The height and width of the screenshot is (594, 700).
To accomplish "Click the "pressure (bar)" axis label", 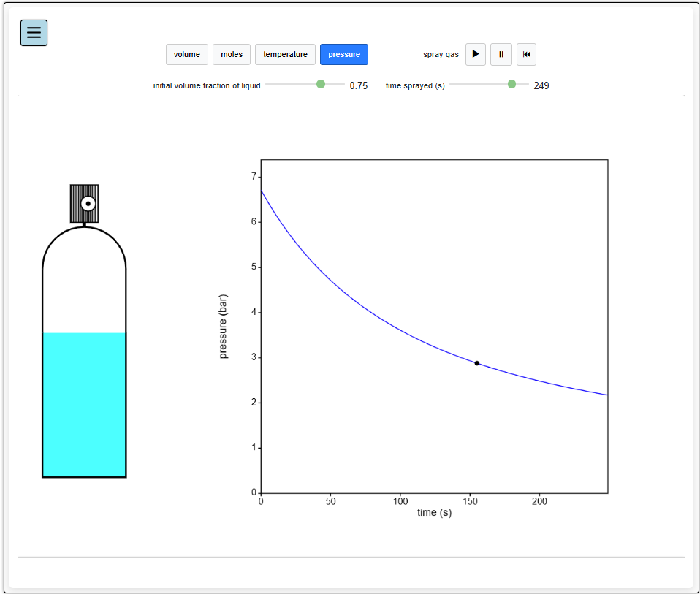I will click(224, 326).
